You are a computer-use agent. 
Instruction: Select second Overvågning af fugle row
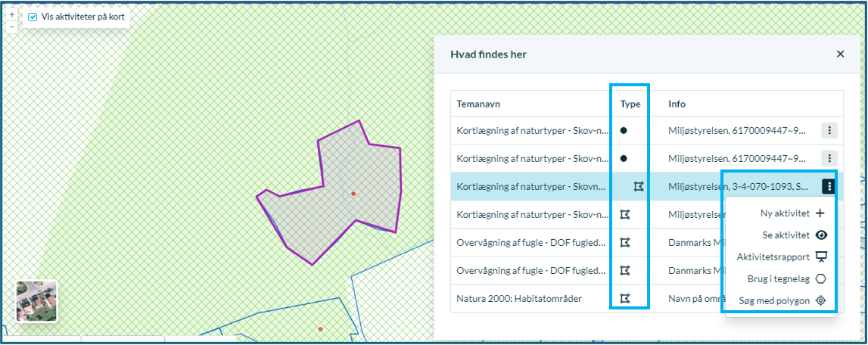click(646, 270)
